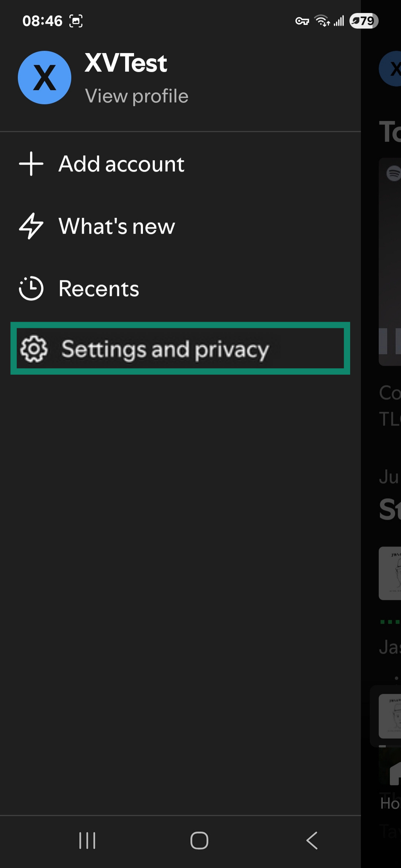Viewport: 401px width, 868px height.
Task: Tap the screenshot icon beside the clock
Action: 76,22
